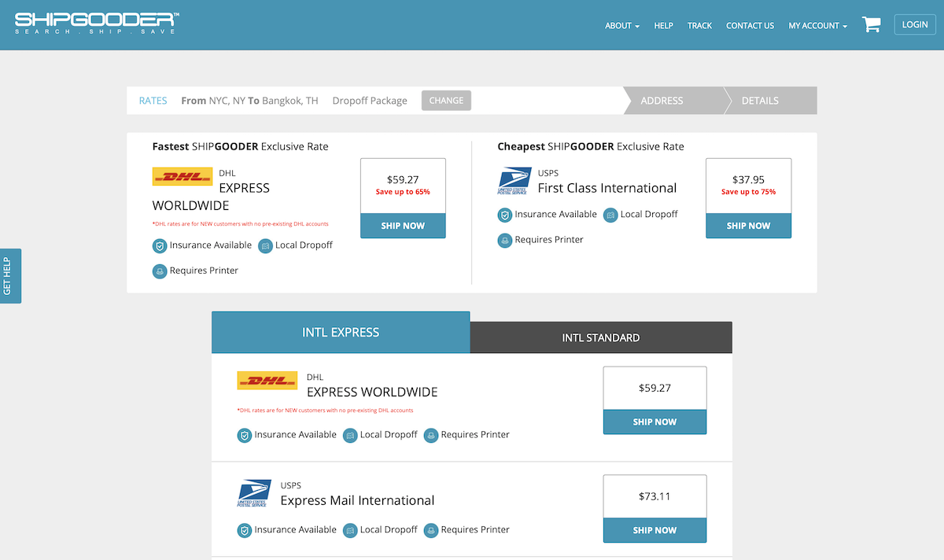
Task: Ship now with fastest DHL $59.27 rate
Action: pos(403,226)
